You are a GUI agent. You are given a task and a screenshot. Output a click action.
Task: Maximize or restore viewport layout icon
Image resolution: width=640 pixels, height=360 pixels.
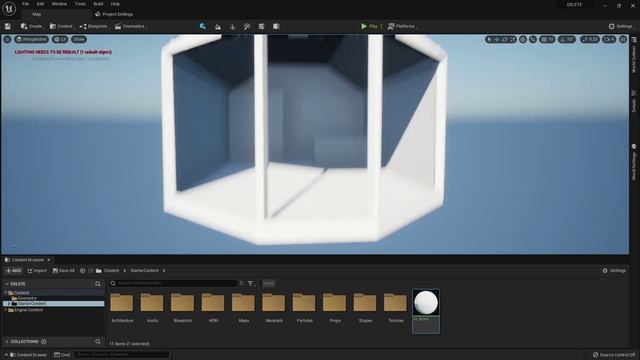tap(623, 39)
